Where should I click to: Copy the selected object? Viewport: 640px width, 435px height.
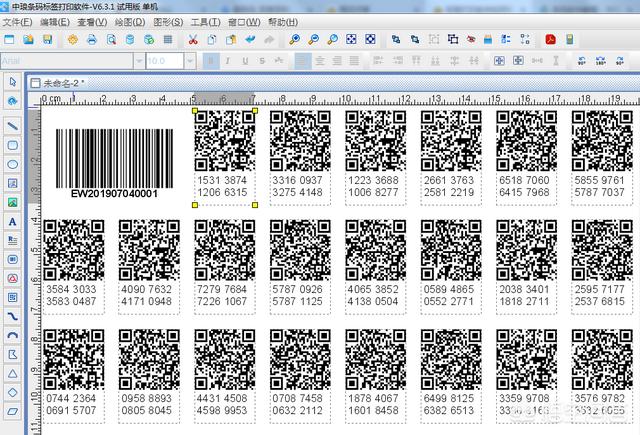tap(212, 40)
